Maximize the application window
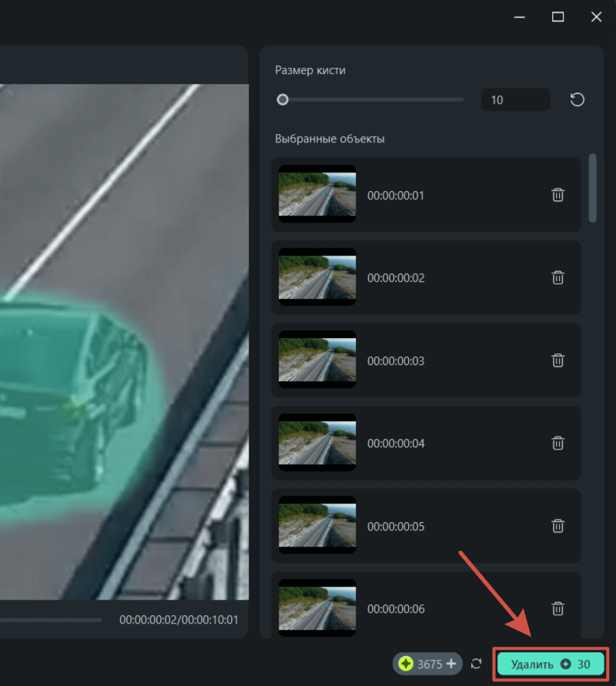This screenshot has width=616, height=686. pos(558,17)
